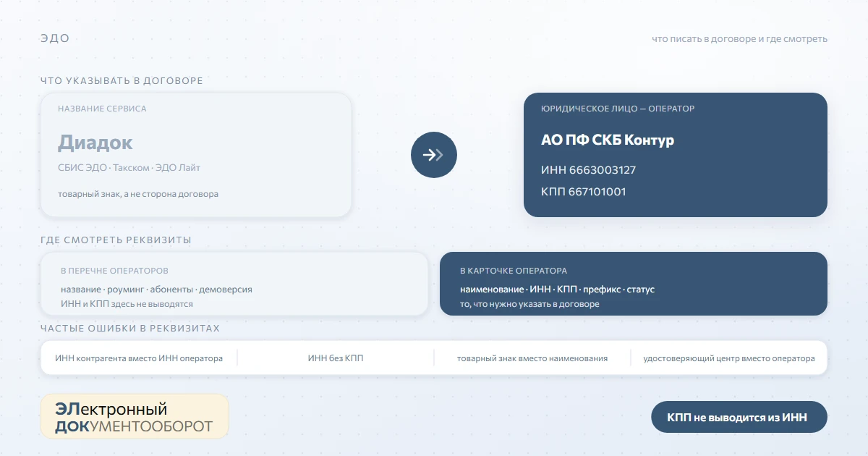This screenshot has width=868, height=456.
Task: Click "наименование · ИНН · КПП · префикс · статус" line
Action: point(557,290)
